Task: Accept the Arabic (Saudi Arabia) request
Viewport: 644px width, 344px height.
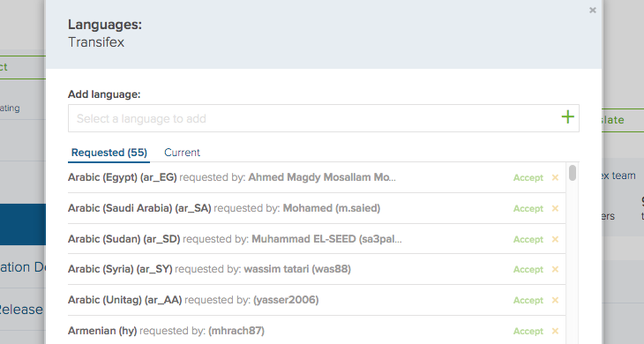Action: (528, 208)
